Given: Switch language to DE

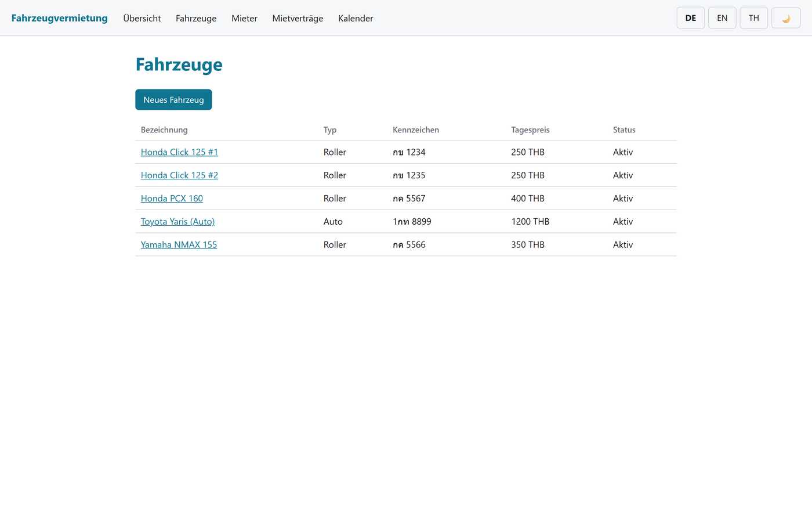Looking at the screenshot, I should [x=691, y=18].
